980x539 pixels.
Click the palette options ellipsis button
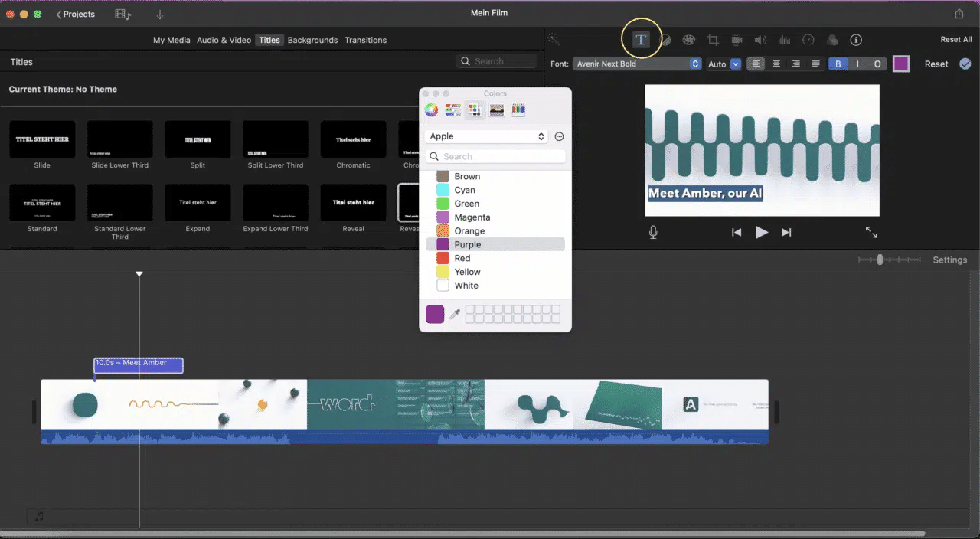point(559,136)
